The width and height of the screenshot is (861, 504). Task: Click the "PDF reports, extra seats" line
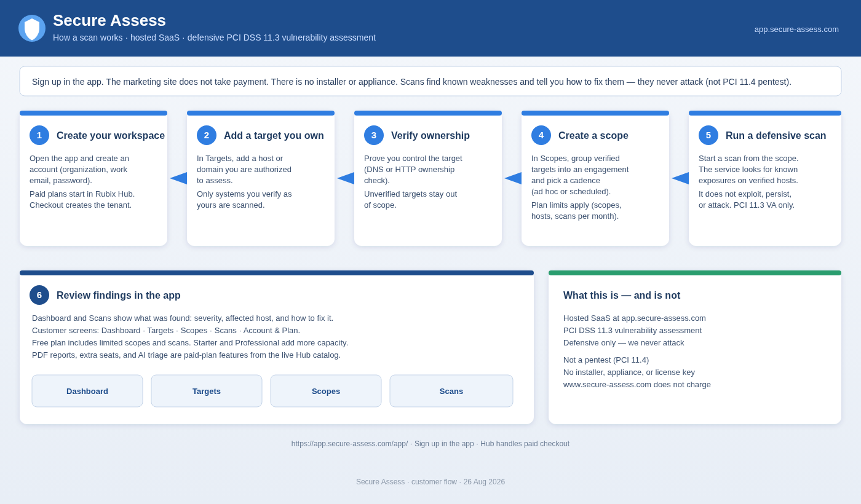pyautogui.click(x=186, y=355)
